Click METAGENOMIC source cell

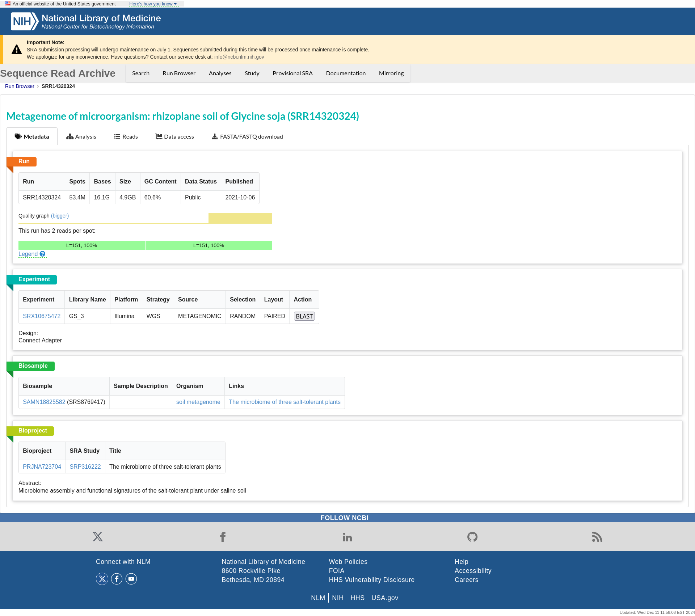point(199,316)
